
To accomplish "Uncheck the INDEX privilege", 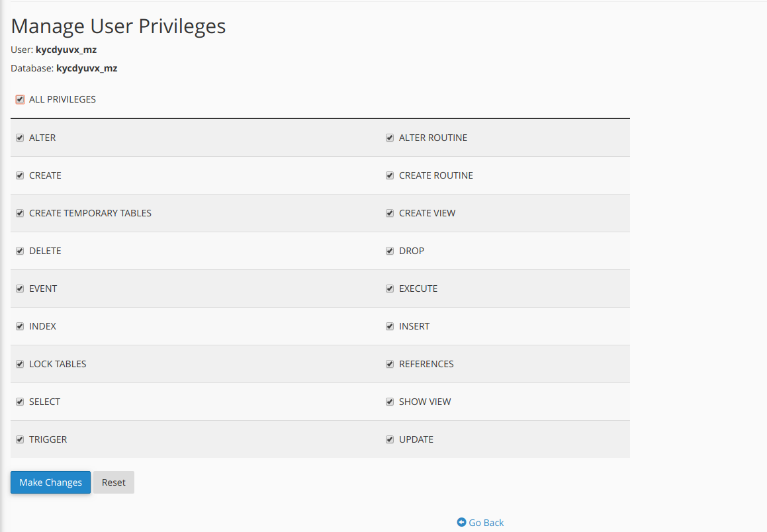I will coord(20,326).
